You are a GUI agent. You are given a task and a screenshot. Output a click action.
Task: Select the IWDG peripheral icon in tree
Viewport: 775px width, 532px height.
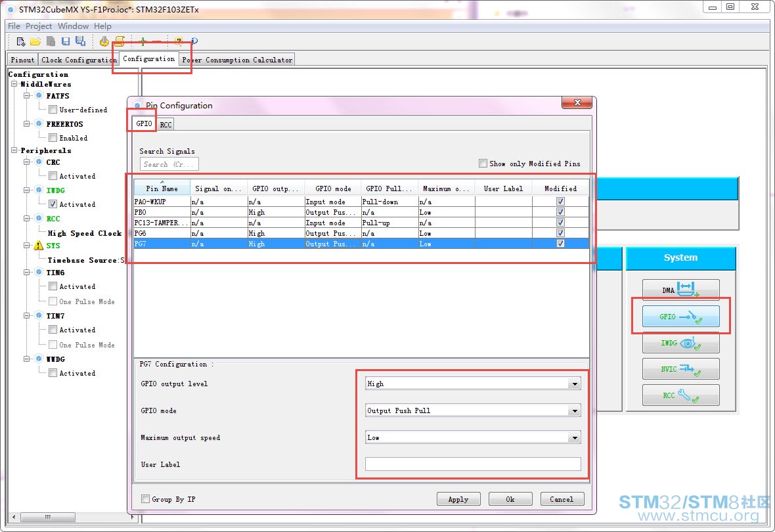[39, 190]
